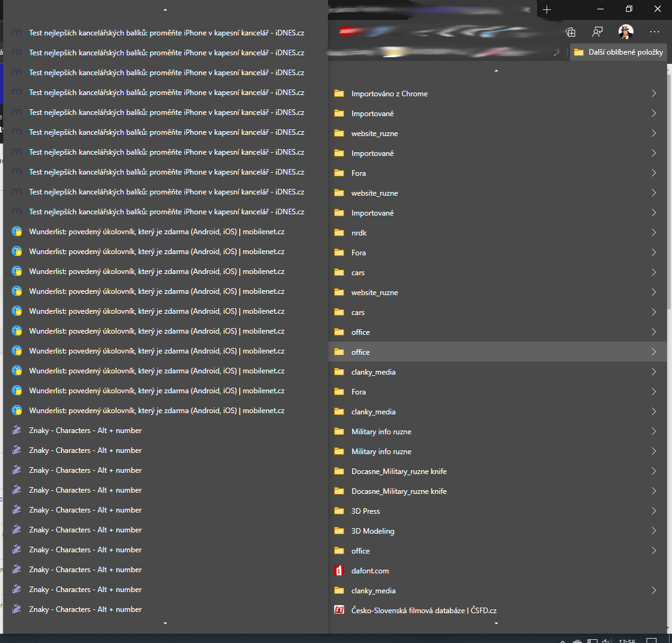
Task: Open the Settings and more ellipsis menu
Action: 655,32
